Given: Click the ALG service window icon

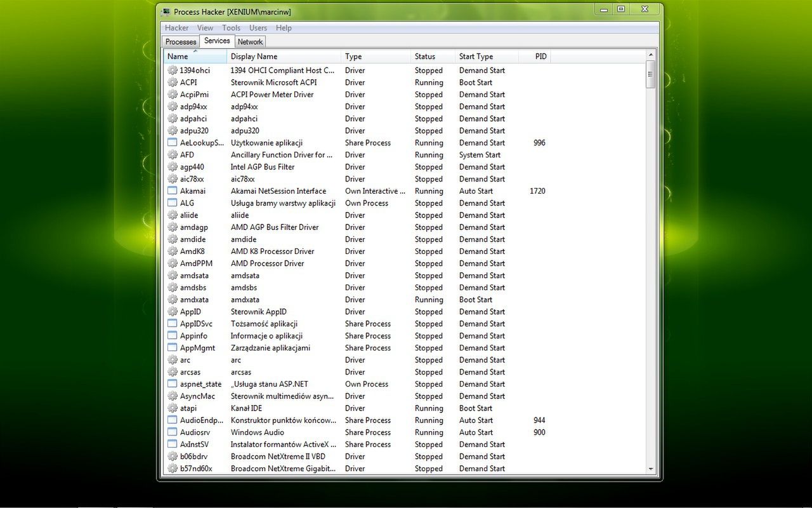Looking at the screenshot, I should [x=173, y=203].
